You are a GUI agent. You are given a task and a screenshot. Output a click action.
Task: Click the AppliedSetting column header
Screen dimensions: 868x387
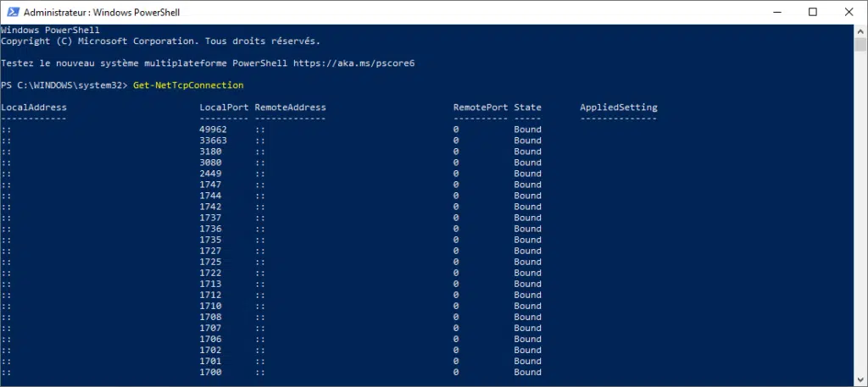(x=618, y=108)
